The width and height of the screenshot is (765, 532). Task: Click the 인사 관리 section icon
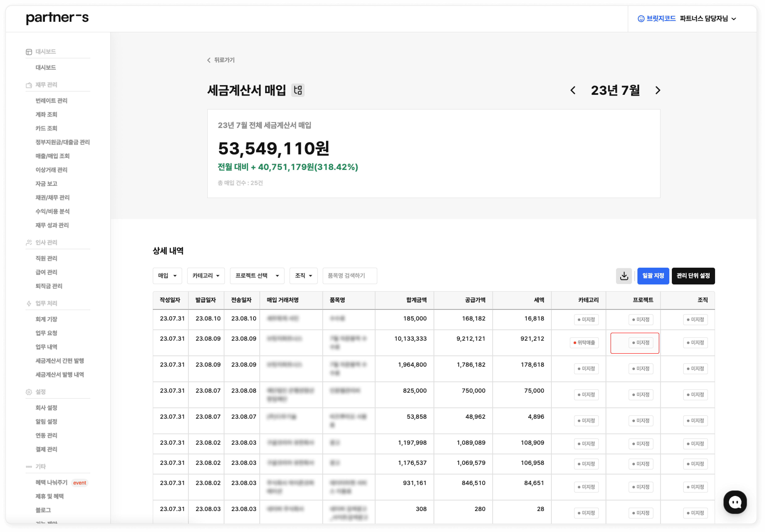29,243
